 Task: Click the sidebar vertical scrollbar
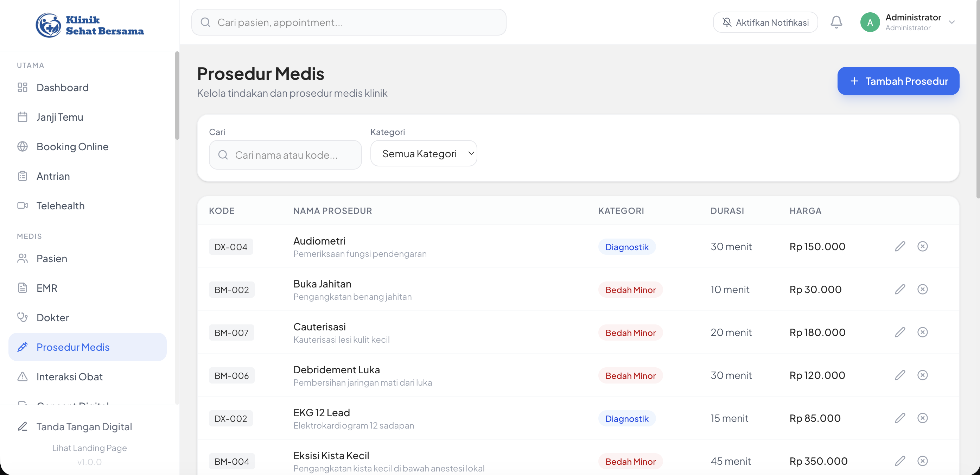(177, 95)
